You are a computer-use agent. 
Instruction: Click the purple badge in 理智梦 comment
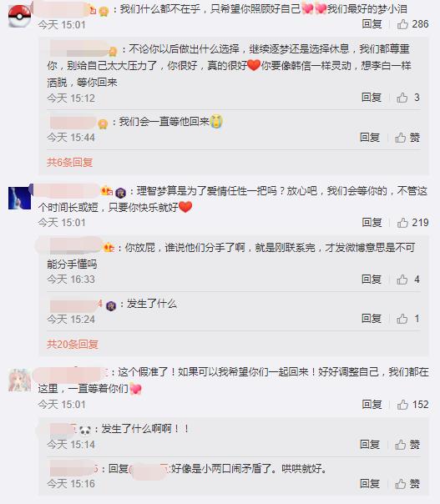point(120,192)
